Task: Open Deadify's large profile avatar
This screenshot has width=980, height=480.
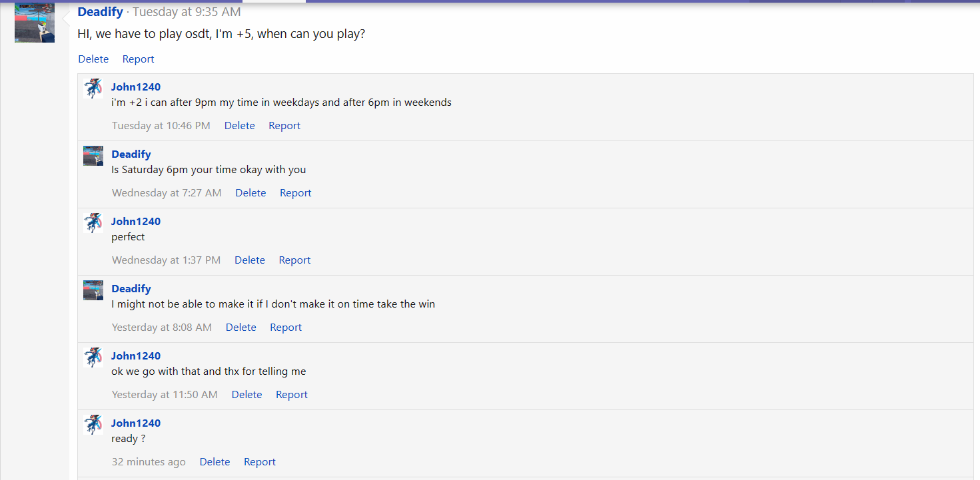Action: tap(35, 23)
